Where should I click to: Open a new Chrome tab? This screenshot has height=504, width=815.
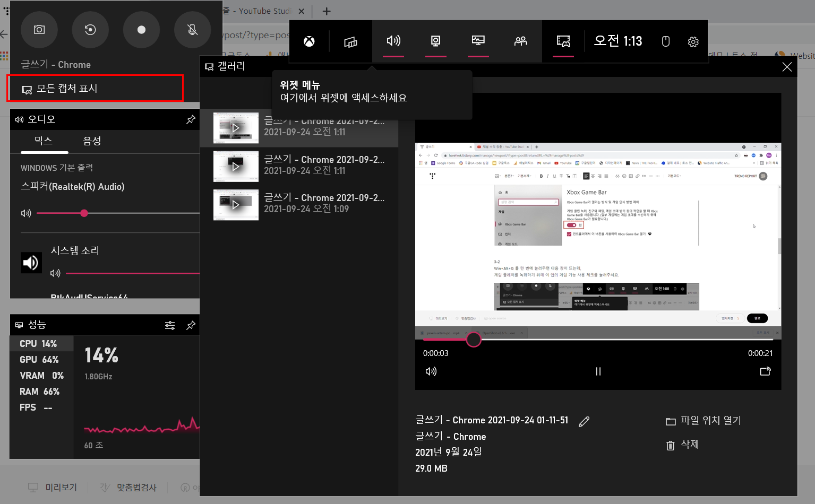coord(327,11)
